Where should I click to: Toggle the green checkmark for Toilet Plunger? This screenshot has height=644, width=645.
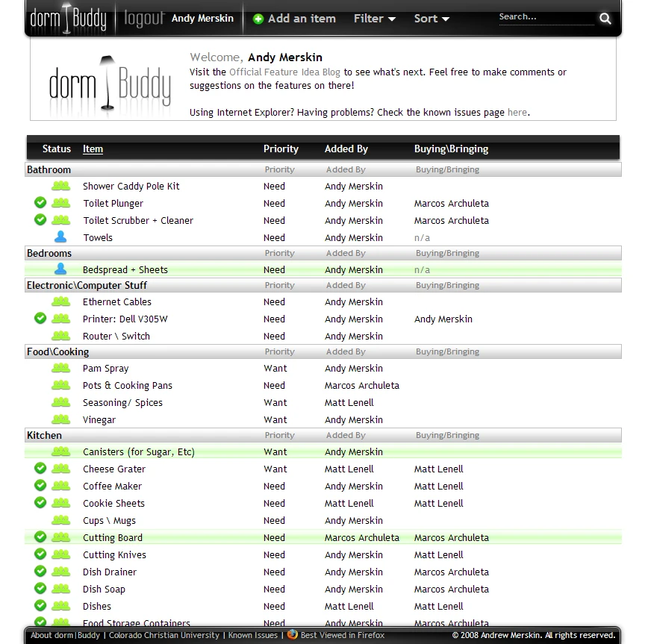coord(40,203)
